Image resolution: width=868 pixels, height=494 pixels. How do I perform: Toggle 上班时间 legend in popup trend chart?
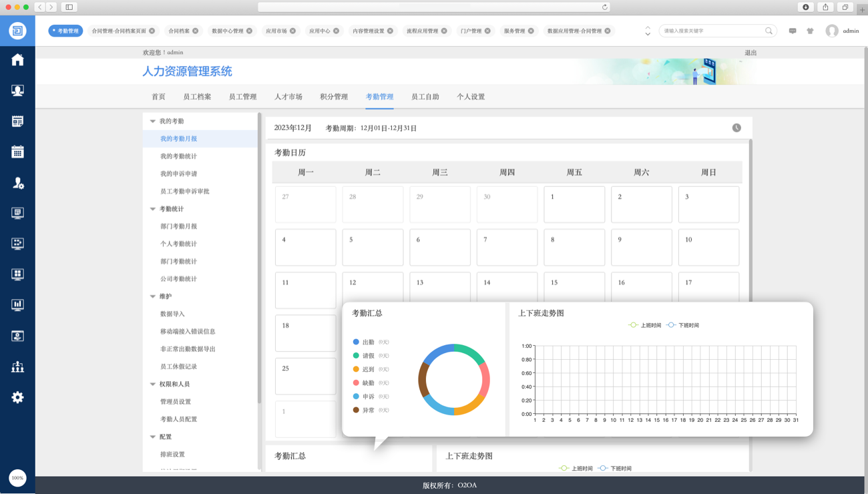pyautogui.click(x=644, y=325)
